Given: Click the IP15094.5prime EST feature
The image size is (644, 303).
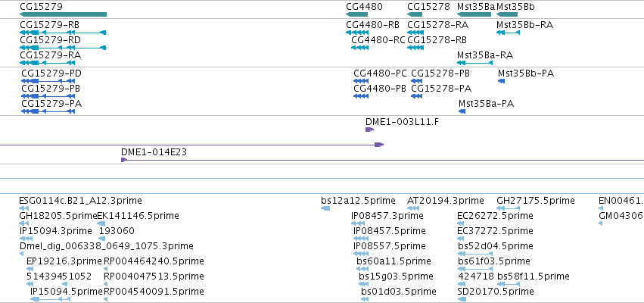Looking at the screenshot, I should (x=51, y=299).
